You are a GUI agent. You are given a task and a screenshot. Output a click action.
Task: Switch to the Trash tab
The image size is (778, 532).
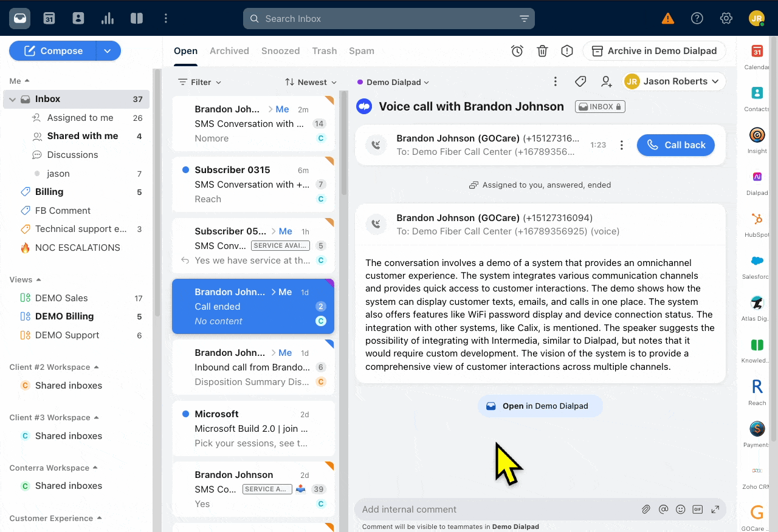pyautogui.click(x=325, y=51)
